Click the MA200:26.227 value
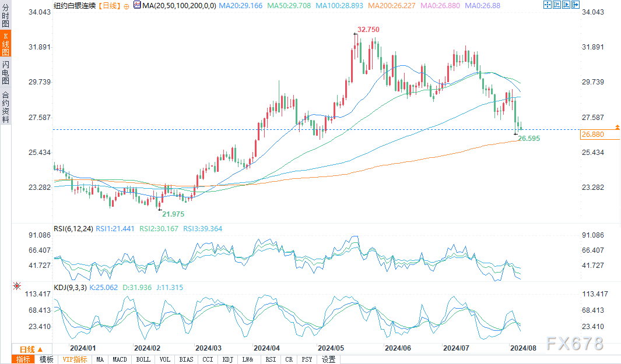 click(392, 6)
